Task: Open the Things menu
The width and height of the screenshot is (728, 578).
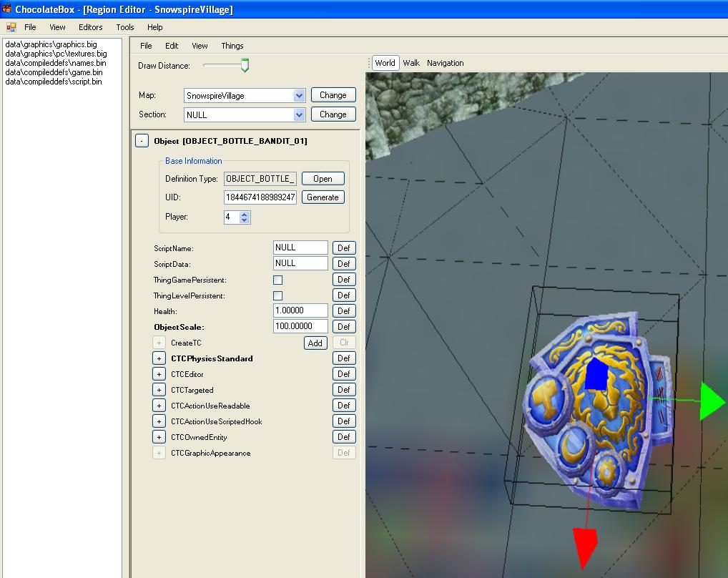Action: pos(232,46)
